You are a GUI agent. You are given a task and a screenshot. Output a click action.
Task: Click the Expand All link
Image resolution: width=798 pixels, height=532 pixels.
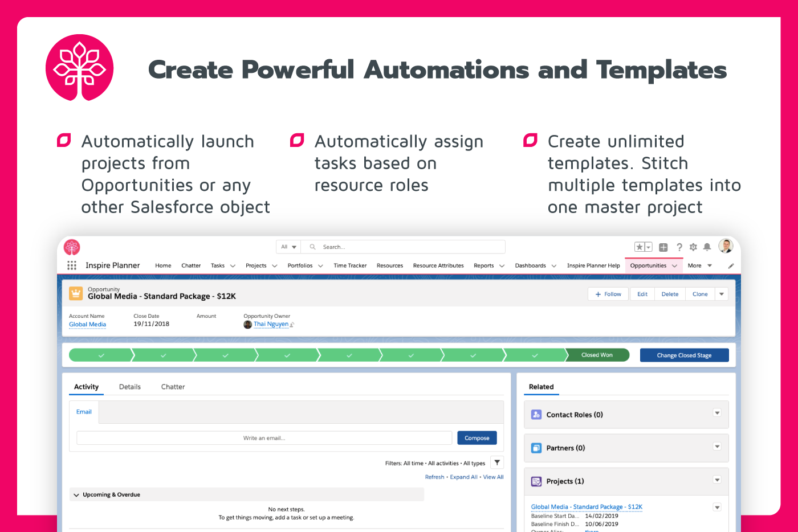(463, 477)
